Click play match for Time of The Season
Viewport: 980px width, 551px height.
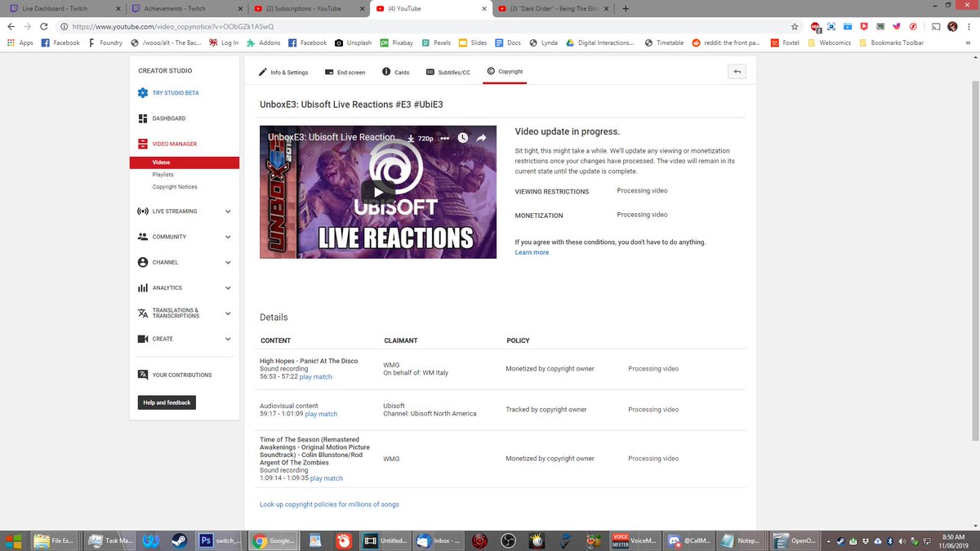327,478
